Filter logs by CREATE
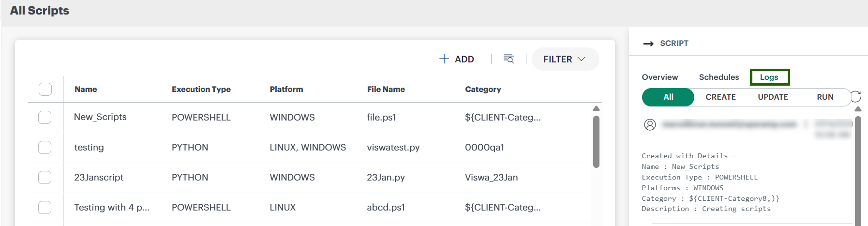 click(720, 97)
